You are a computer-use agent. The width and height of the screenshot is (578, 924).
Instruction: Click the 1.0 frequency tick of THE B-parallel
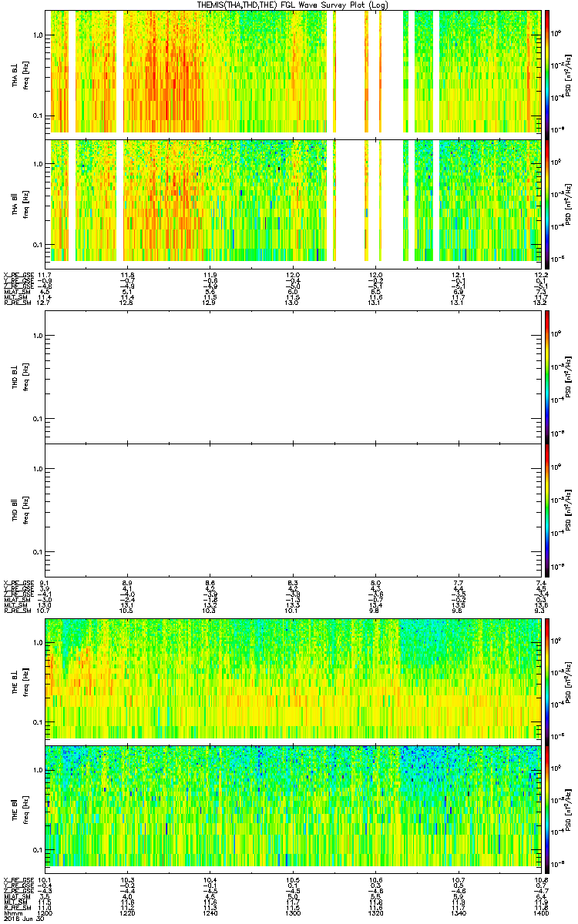pyautogui.click(x=38, y=769)
